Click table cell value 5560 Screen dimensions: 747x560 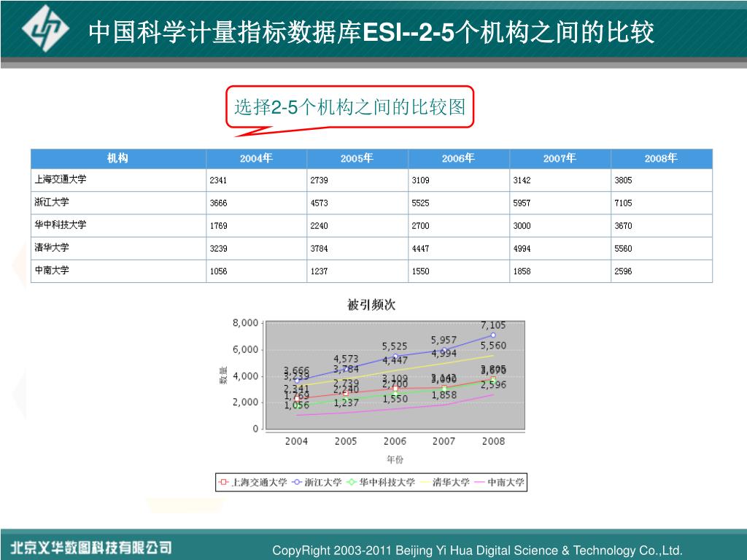tap(623, 249)
